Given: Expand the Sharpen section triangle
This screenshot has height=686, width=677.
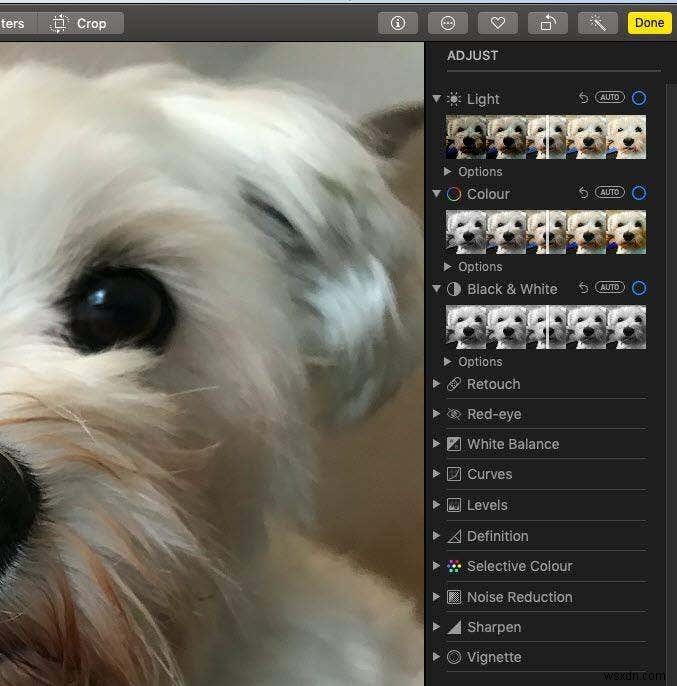Looking at the screenshot, I should click(x=436, y=626).
